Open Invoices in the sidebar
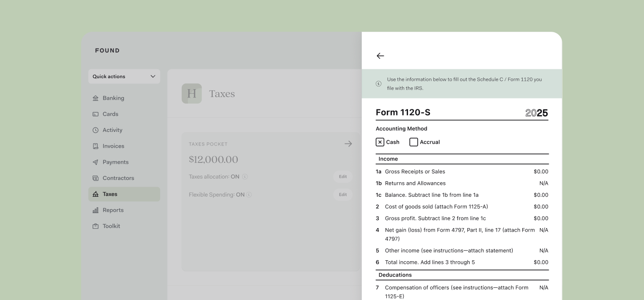Viewport: 644px width, 300px height. [x=124, y=146]
